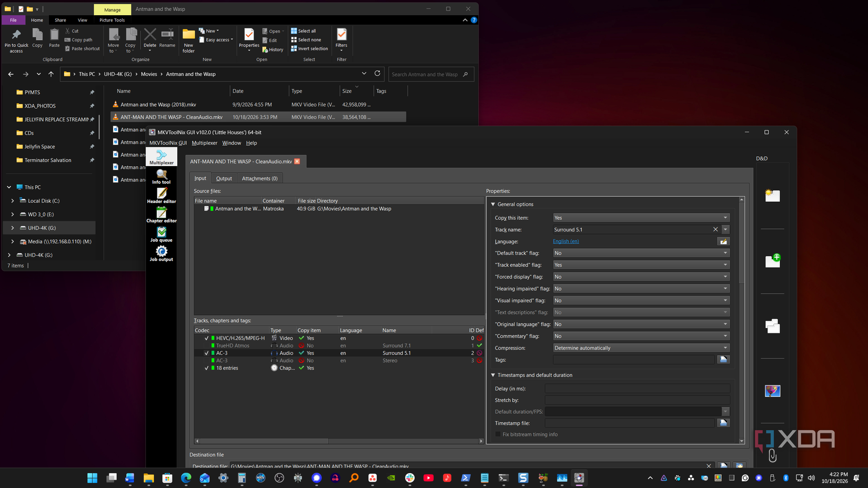This screenshot has height=488, width=868.
Task: Open the Chapter editor tool
Action: pos(162,216)
